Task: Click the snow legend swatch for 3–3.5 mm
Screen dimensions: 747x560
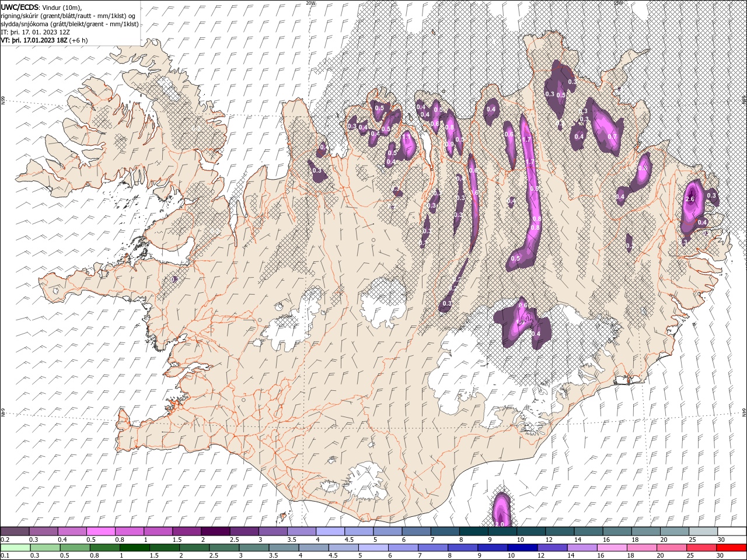Action: [x=273, y=531]
